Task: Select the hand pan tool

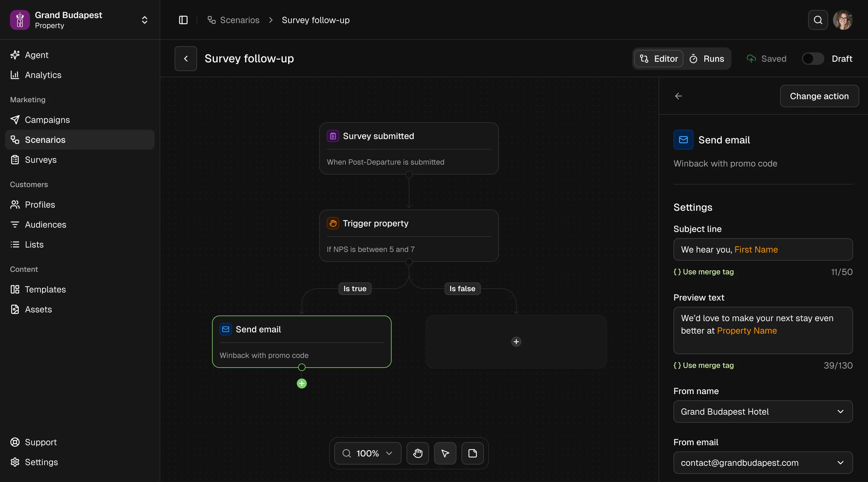Action: point(417,453)
